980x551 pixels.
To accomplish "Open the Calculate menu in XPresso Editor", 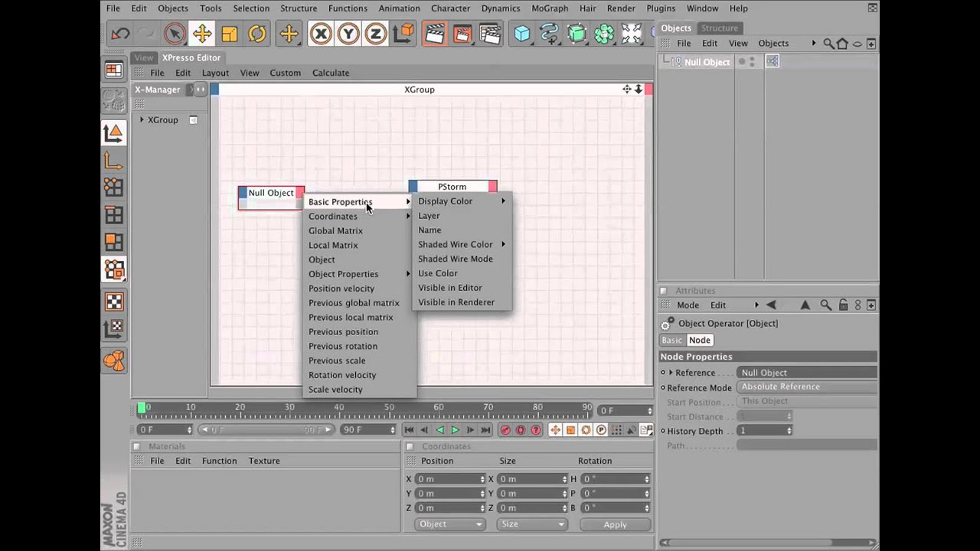I will [331, 73].
